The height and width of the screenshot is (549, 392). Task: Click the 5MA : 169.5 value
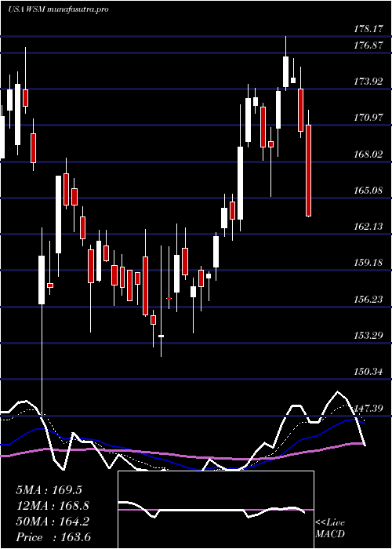tap(49, 490)
